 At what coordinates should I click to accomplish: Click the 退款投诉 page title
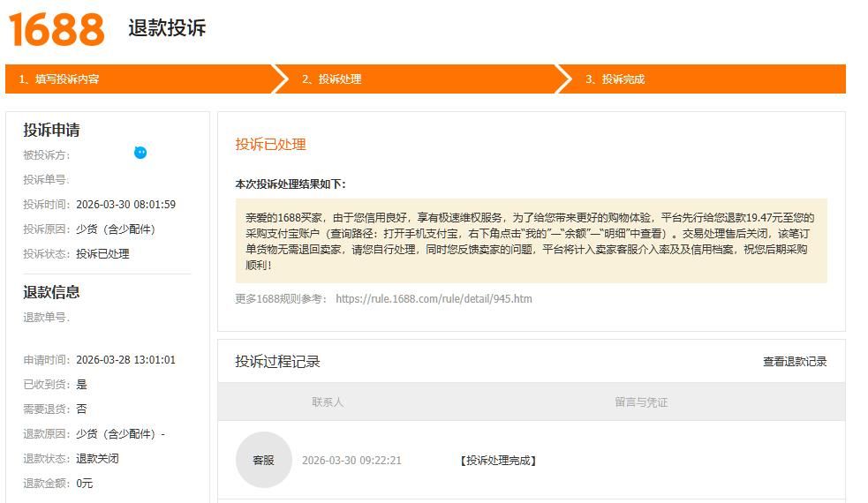[x=167, y=27]
